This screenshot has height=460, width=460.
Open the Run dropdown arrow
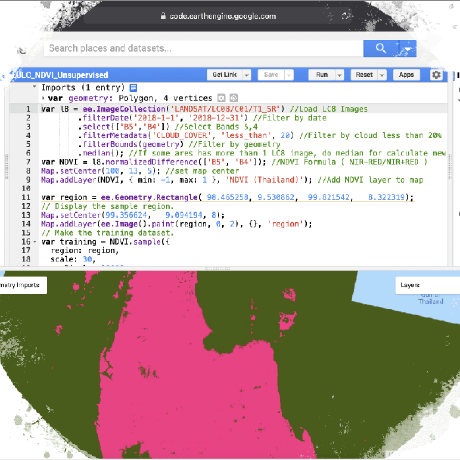(x=339, y=75)
